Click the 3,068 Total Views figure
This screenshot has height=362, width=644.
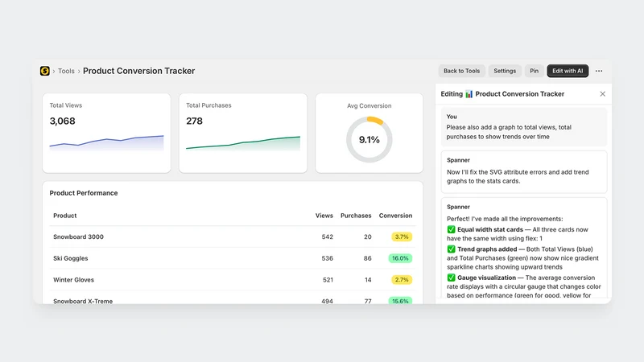[63, 121]
